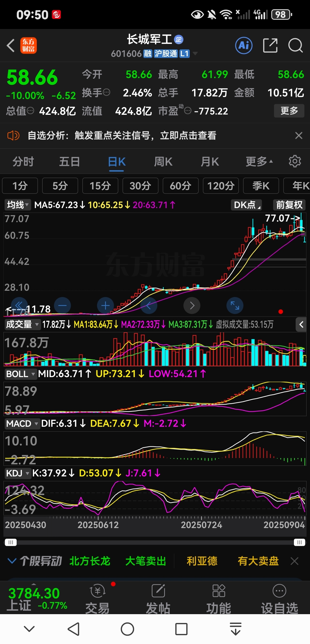Expand the 个股异动 chevron
Image resolution: width=310 pixels, height=644 pixels.
[12, 561]
